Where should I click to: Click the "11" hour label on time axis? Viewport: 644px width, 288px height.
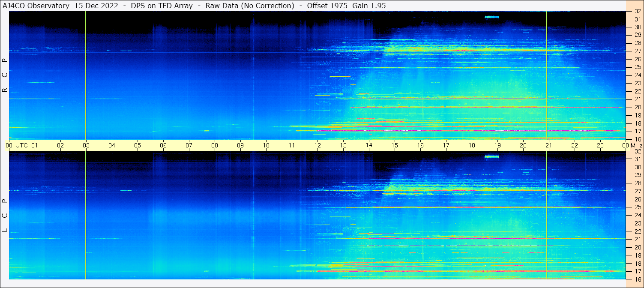click(x=292, y=145)
